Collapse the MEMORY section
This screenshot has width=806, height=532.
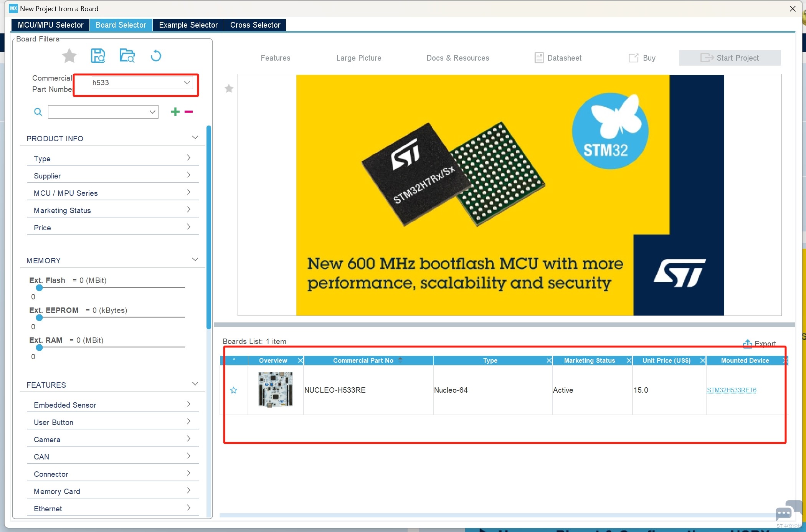pyautogui.click(x=195, y=259)
